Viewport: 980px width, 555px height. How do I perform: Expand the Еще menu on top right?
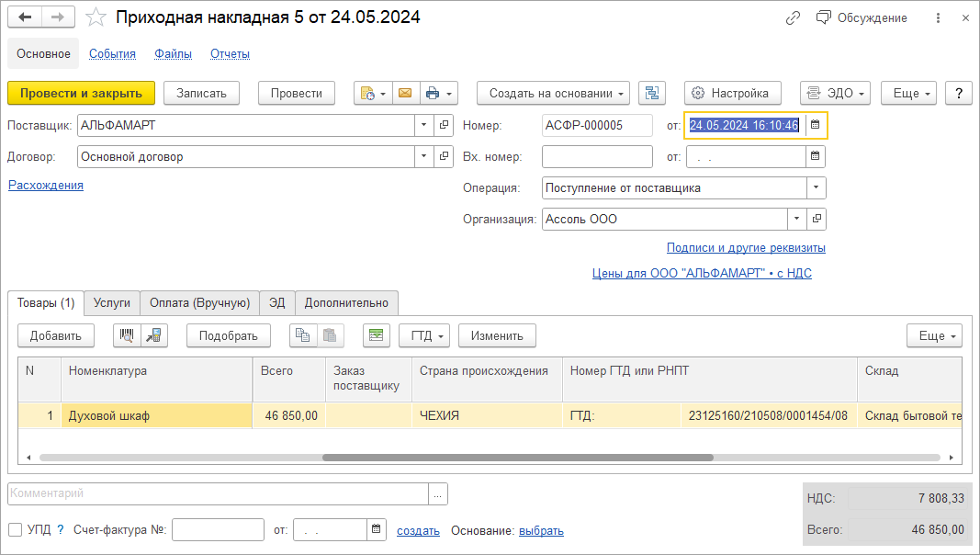[908, 93]
